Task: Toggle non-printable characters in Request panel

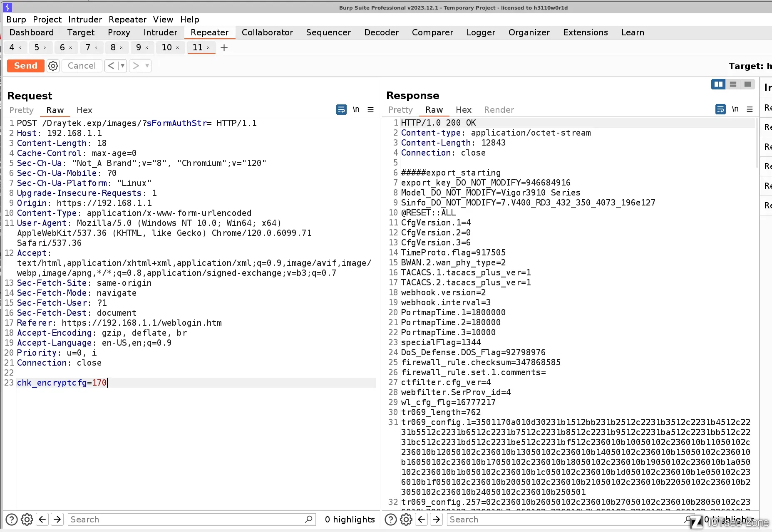Action: [x=356, y=110]
